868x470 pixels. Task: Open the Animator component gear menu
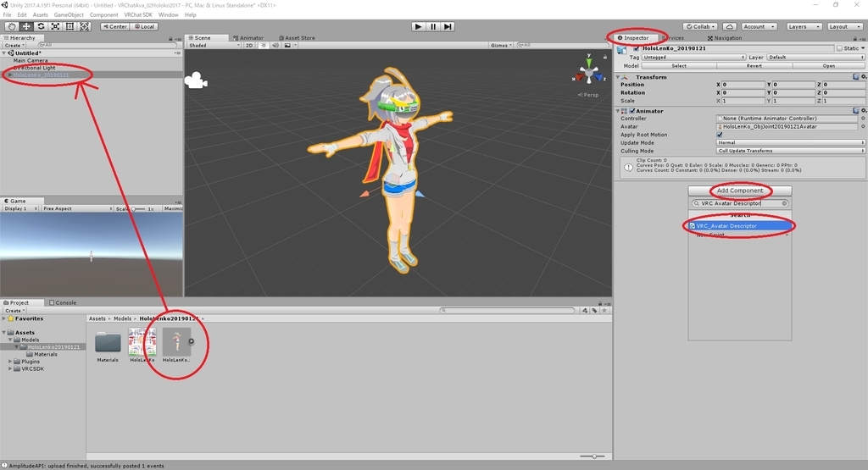[863, 111]
